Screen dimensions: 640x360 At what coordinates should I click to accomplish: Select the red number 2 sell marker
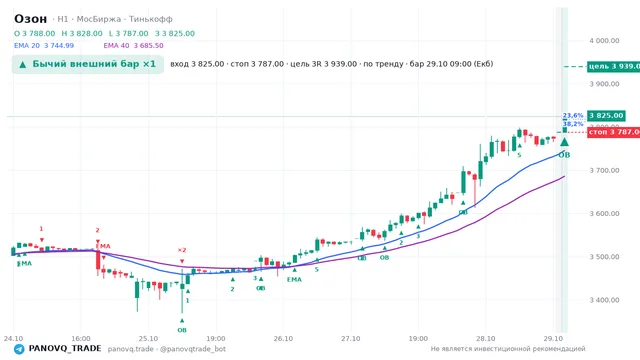pos(98,230)
